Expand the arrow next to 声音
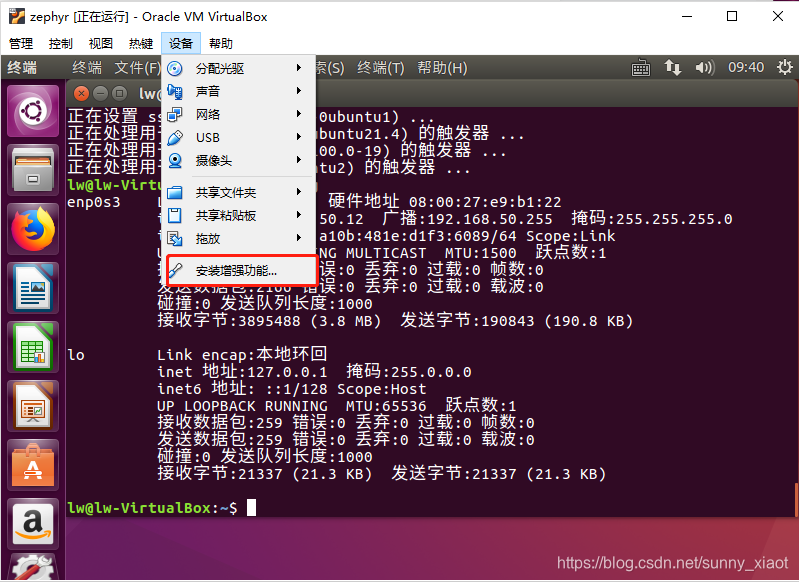 coord(299,91)
